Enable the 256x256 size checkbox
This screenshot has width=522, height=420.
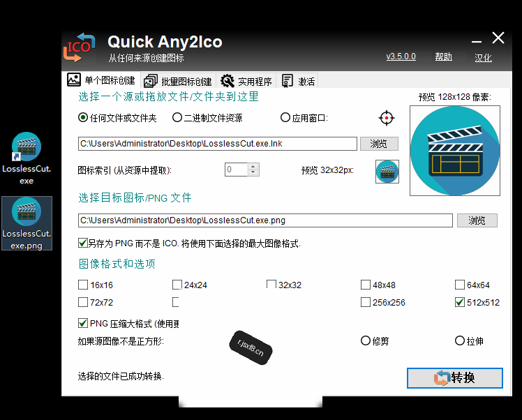point(366,302)
